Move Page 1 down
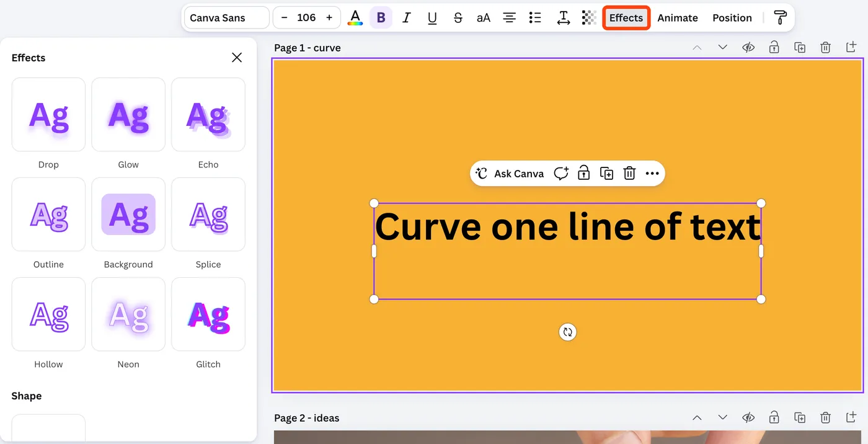 pos(722,48)
